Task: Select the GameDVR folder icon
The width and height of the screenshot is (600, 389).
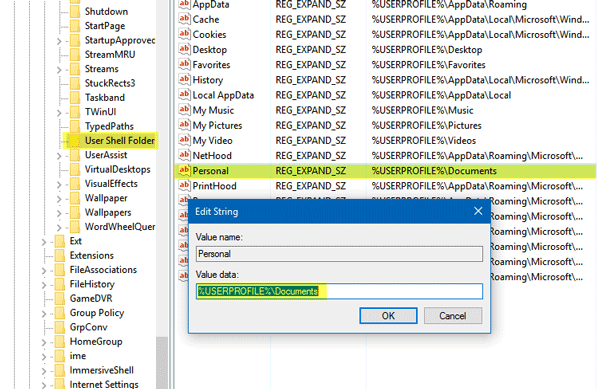Action: tap(60, 298)
